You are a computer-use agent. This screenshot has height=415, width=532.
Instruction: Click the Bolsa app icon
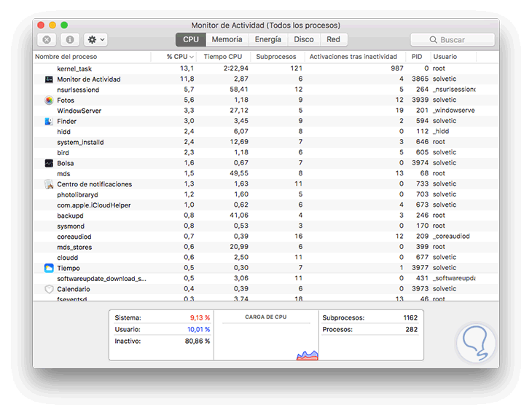49,163
